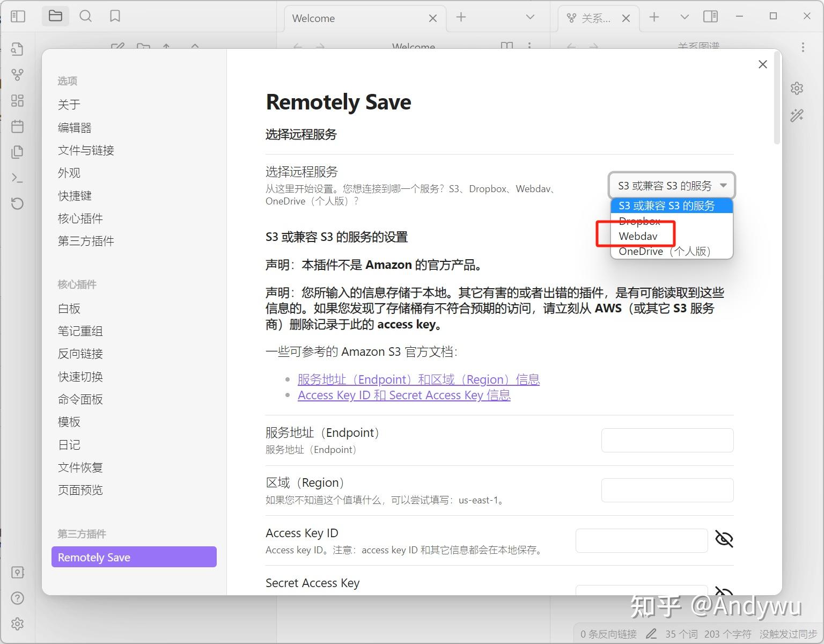
Task: Click the terminal icon in the left ribbon
Action: 17,178
